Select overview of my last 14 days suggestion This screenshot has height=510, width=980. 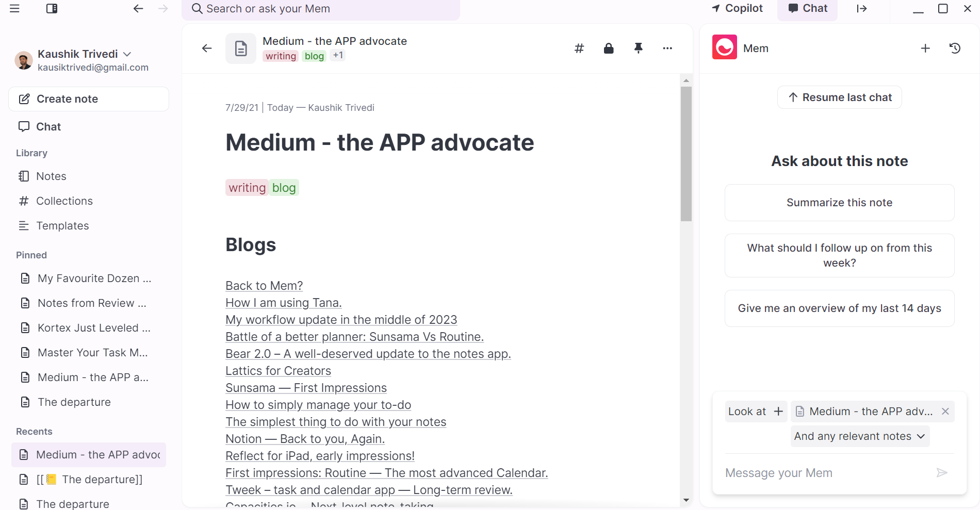pyautogui.click(x=840, y=308)
